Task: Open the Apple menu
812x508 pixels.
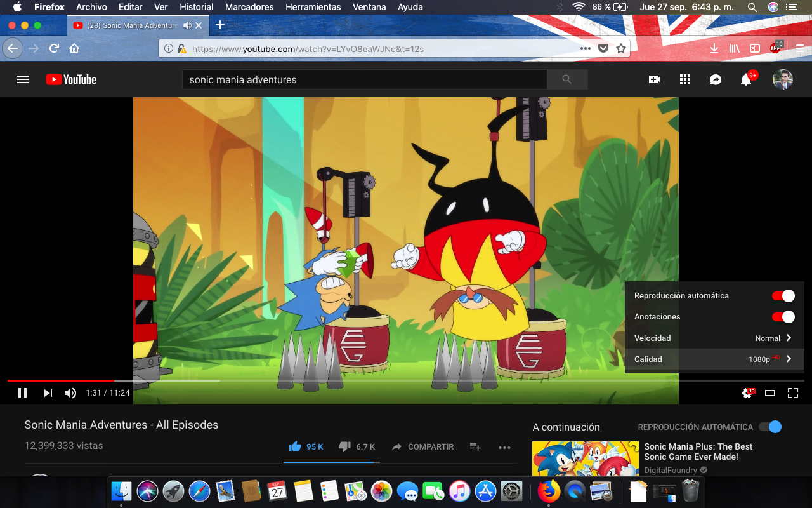Action: pyautogui.click(x=17, y=7)
